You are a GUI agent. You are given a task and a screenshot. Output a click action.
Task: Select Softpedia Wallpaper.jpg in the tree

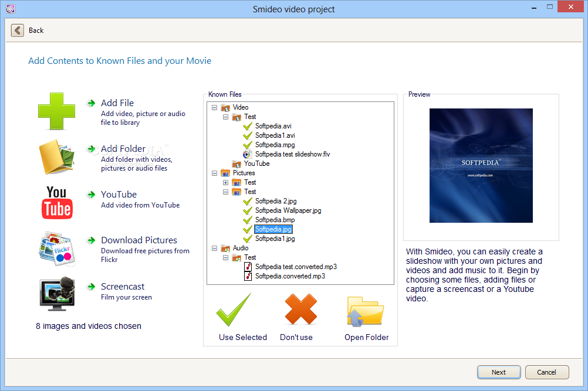pos(288,210)
